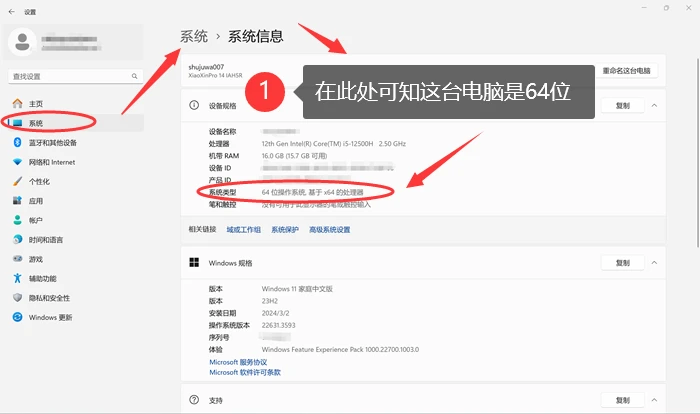Click the 重命名这台电脑 button
The image size is (700, 414).
(x=626, y=71)
